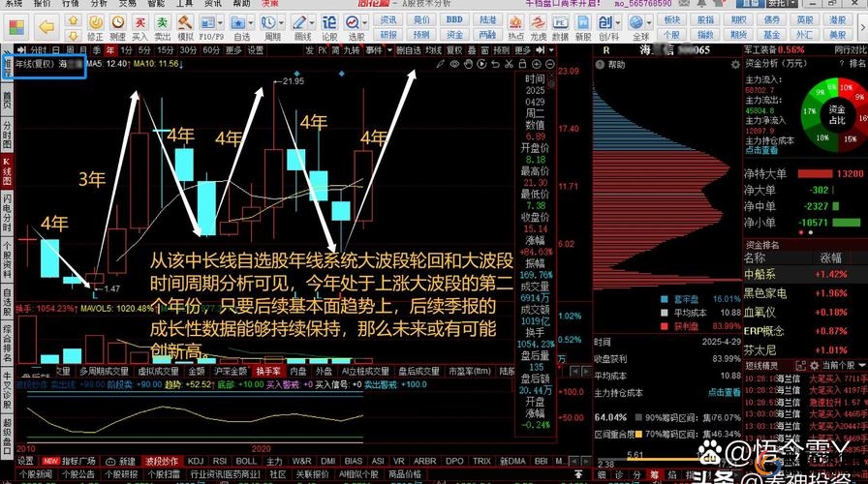Open the 交易 menu
Screen dimensions: 868x484
coord(127,3)
